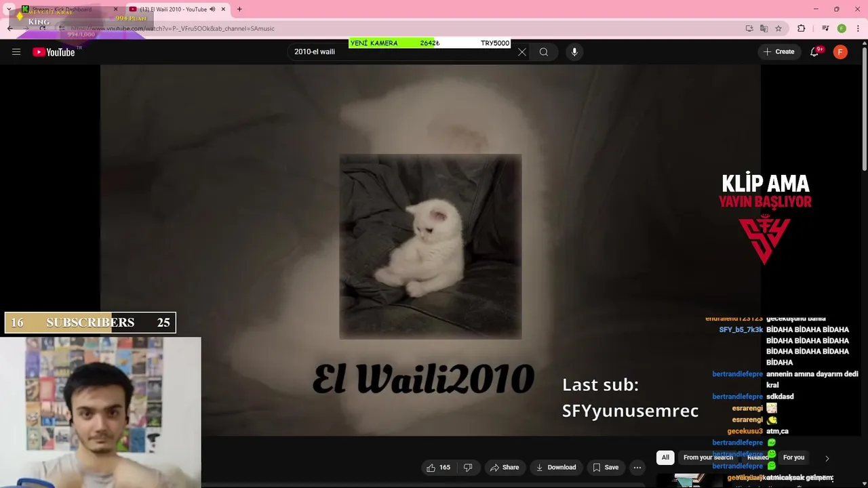868x488 pixels.
Task: Open the translate page icon
Action: [x=764, y=28]
